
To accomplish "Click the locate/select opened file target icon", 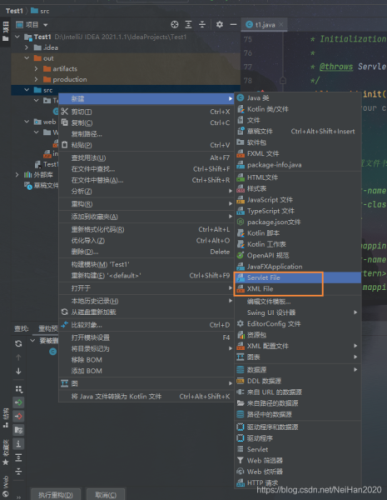I will 175,24.
